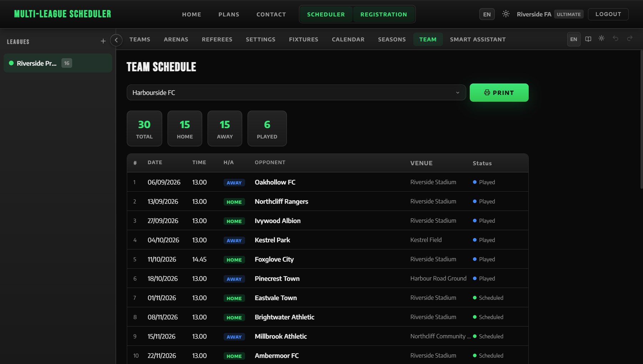Click the 6 Played stat card
The width and height of the screenshot is (643, 364).
coord(267,128)
